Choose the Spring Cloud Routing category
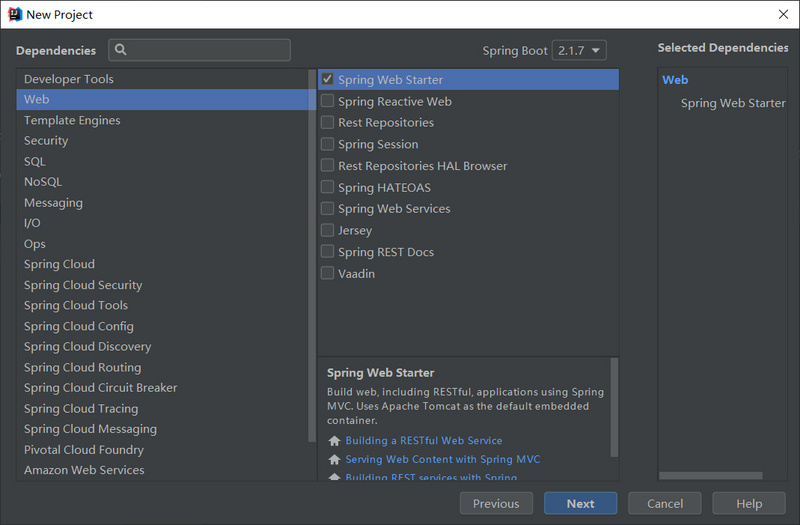 (x=163, y=367)
